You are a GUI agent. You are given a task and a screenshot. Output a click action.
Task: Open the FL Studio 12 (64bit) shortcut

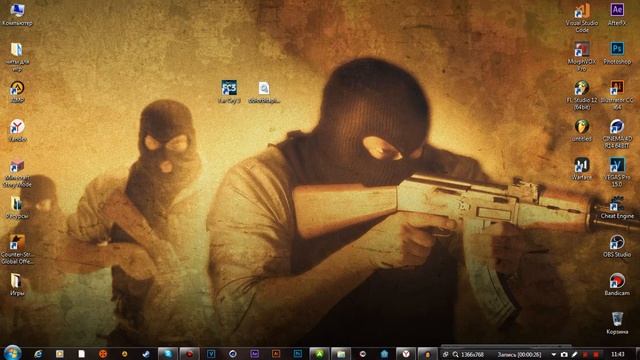click(x=582, y=95)
